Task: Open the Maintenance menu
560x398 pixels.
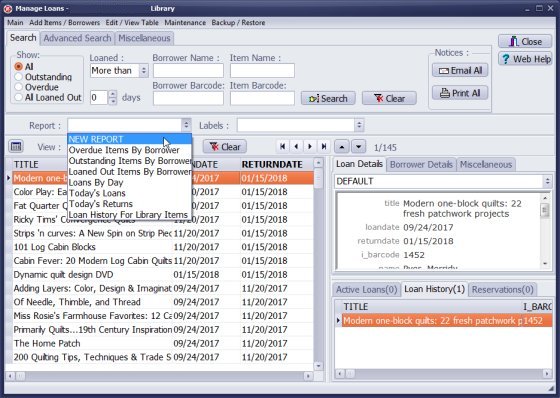Action: 185,23
